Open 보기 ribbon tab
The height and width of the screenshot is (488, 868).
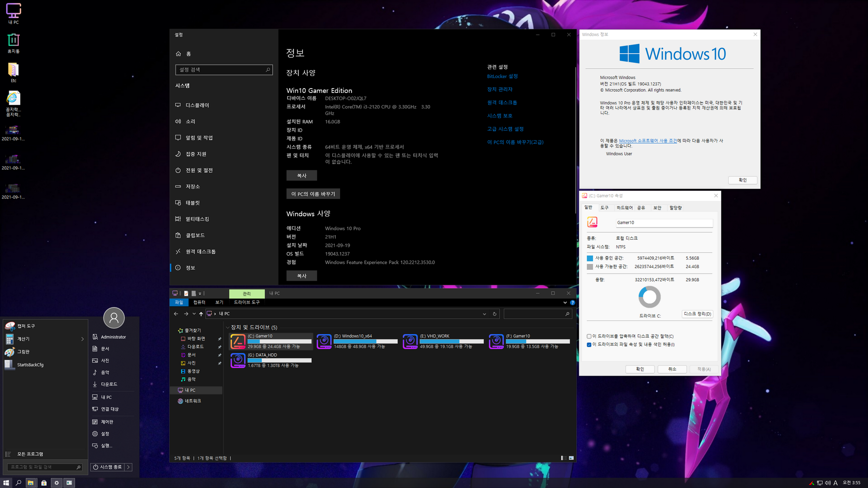(219, 302)
